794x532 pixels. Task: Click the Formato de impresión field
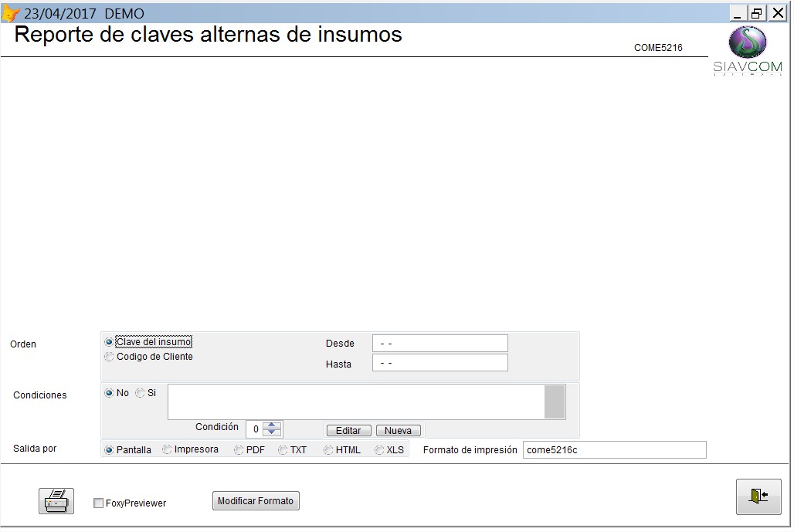click(614, 450)
